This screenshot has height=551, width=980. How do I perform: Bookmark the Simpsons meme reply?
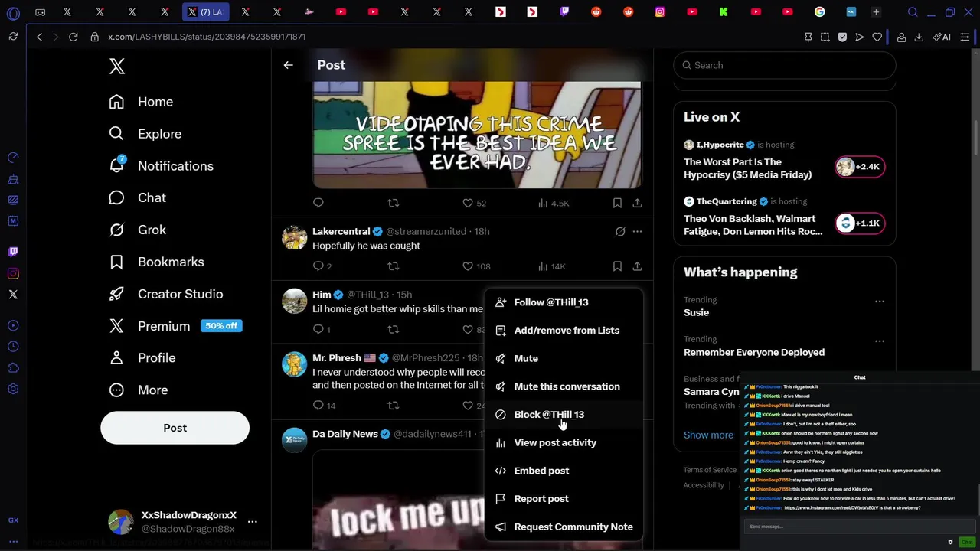617,203
